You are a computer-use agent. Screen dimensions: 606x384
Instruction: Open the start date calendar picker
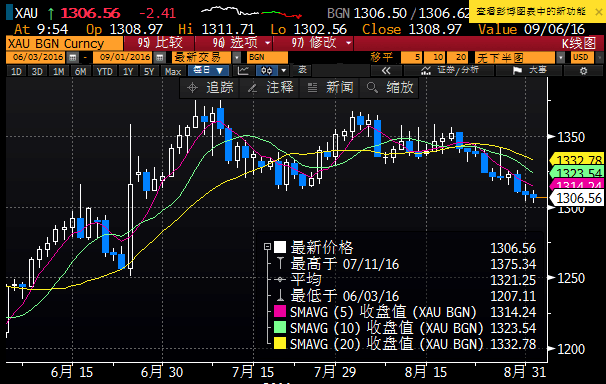pos(72,58)
